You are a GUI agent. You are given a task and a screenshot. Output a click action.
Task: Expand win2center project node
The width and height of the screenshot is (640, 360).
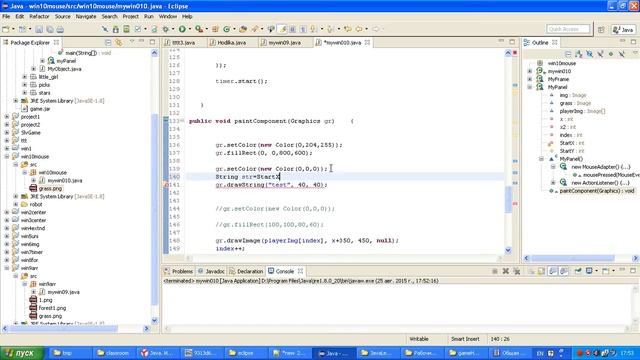click(7, 212)
